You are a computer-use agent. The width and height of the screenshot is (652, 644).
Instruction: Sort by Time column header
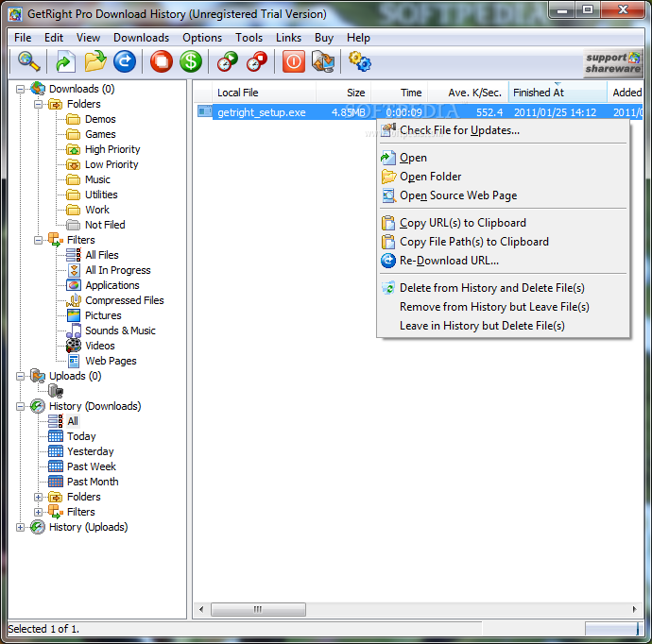coord(399,93)
